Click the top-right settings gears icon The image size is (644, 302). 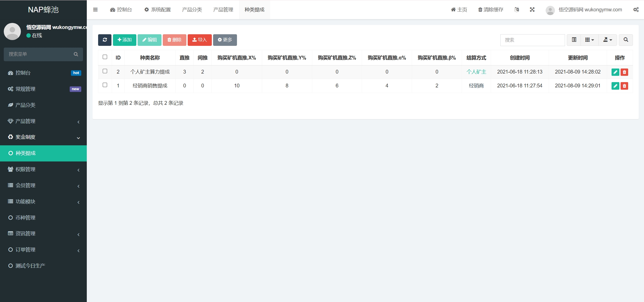point(636,10)
